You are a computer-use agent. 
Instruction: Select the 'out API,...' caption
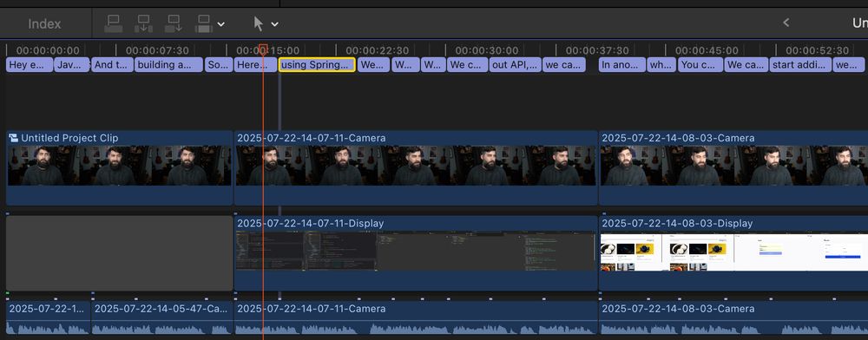pos(516,65)
